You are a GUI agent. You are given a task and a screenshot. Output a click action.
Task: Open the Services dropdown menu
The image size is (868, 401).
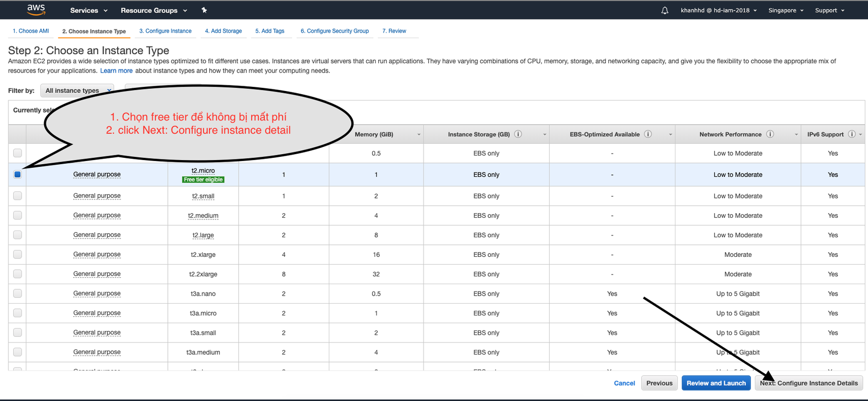tap(89, 11)
